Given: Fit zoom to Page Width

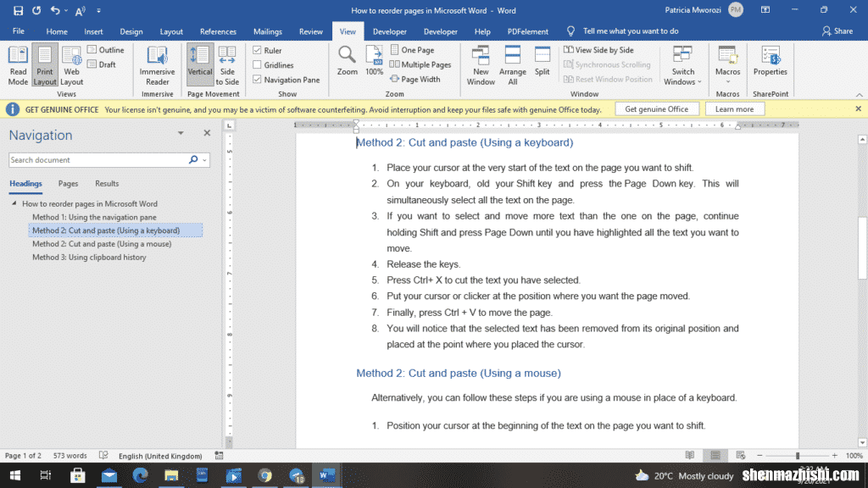Looking at the screenshot, I should click(x=415, y=79).
